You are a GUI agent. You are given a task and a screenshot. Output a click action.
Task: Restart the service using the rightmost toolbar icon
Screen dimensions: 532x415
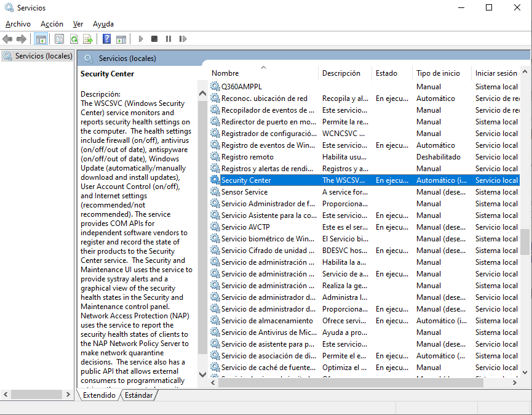tap(183, 39)
